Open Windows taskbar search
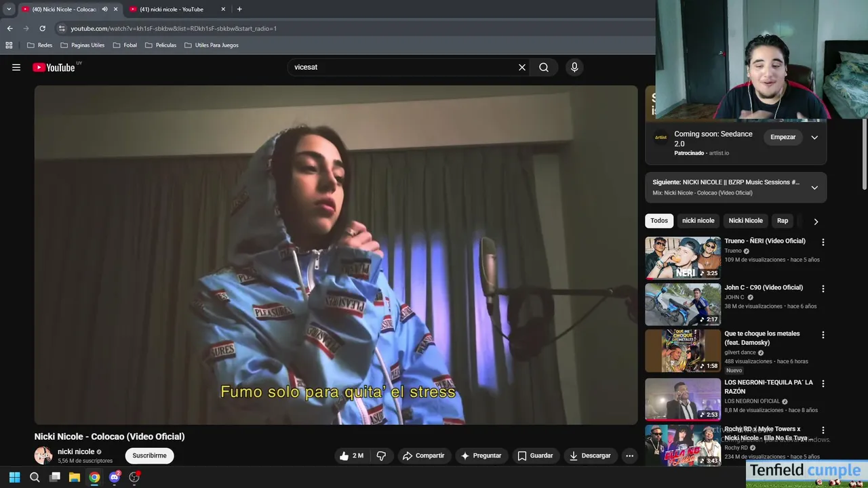 tap(35, 477)
